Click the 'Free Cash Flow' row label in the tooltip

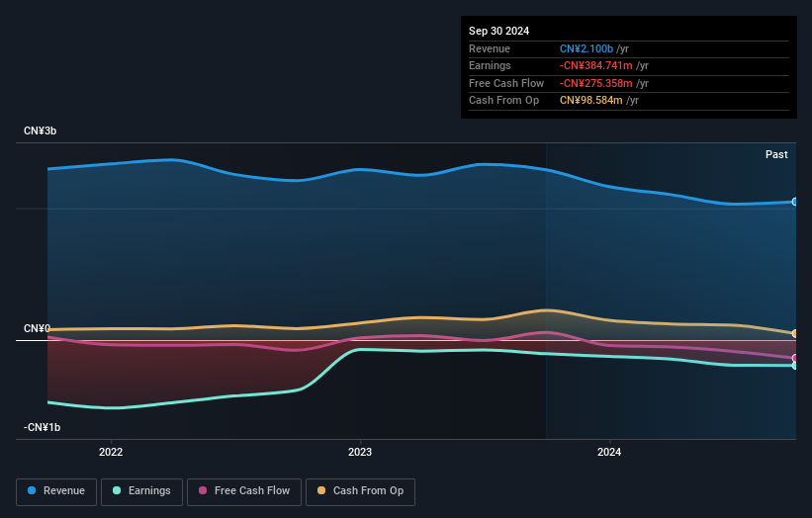point(506,83)
